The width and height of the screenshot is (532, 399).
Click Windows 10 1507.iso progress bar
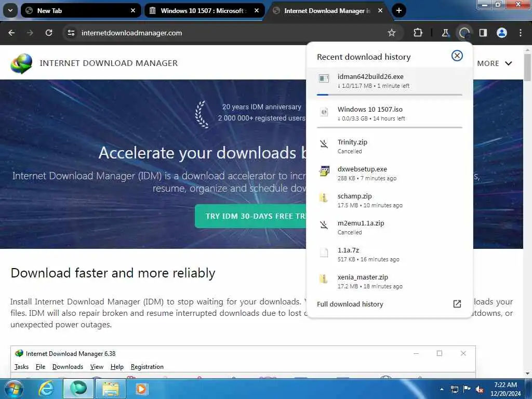click(390, 128)
